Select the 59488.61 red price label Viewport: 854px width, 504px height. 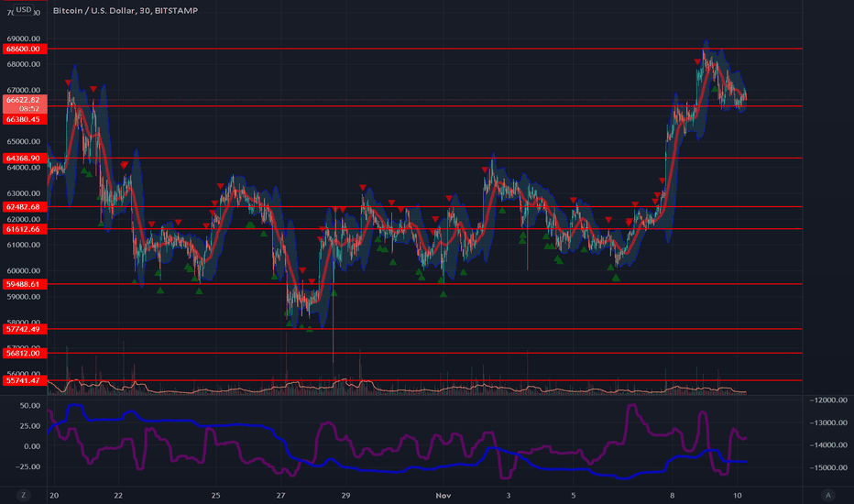click(x=25, y=284)
